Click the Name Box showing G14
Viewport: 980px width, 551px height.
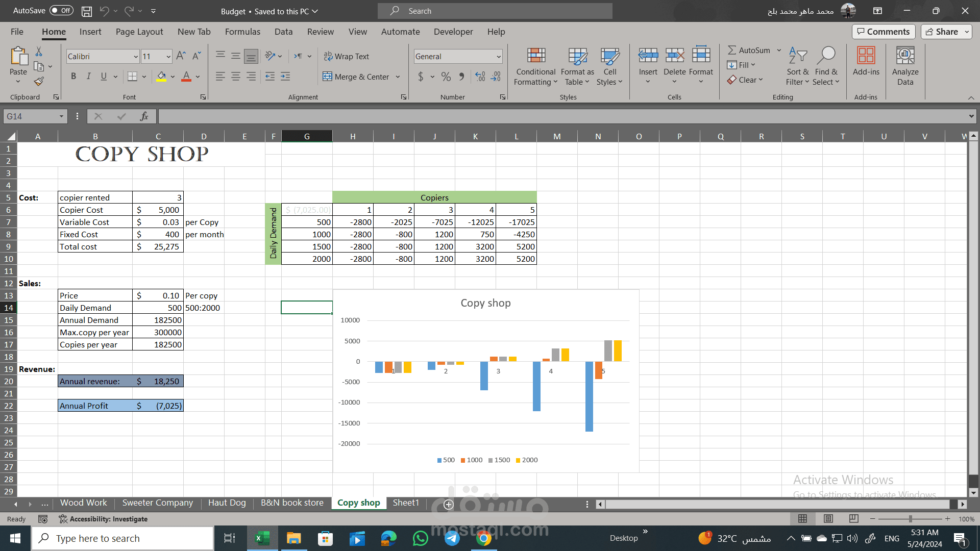[31, 116]
